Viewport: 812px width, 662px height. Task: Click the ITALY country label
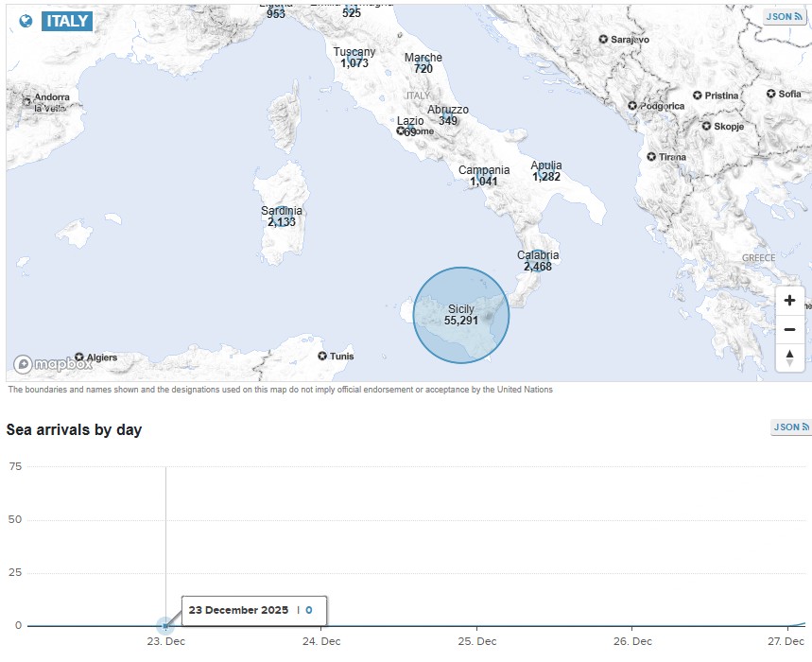[x=67, y=21]
